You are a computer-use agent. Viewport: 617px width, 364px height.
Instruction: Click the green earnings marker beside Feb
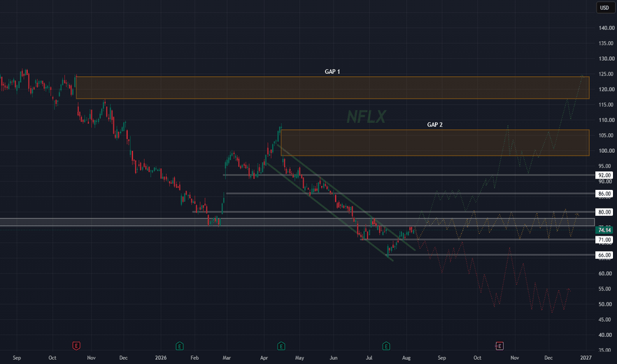click(x=179, y=346)
